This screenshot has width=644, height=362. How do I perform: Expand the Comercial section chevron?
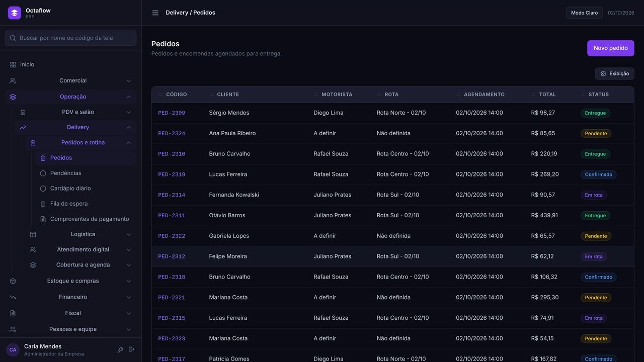(129, 81)
